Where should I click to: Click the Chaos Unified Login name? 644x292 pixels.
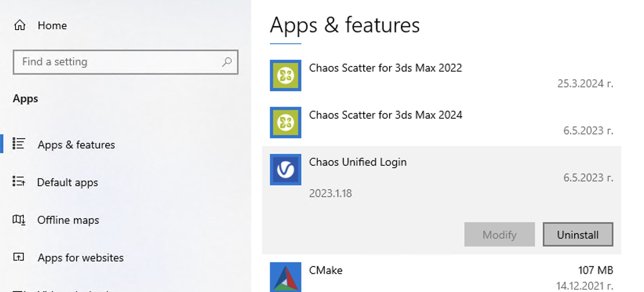coord(358,162)
